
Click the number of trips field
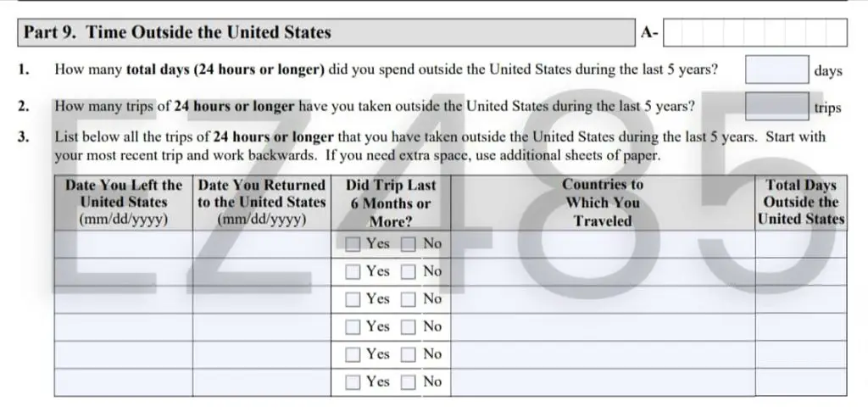click(x=776, y=107)
